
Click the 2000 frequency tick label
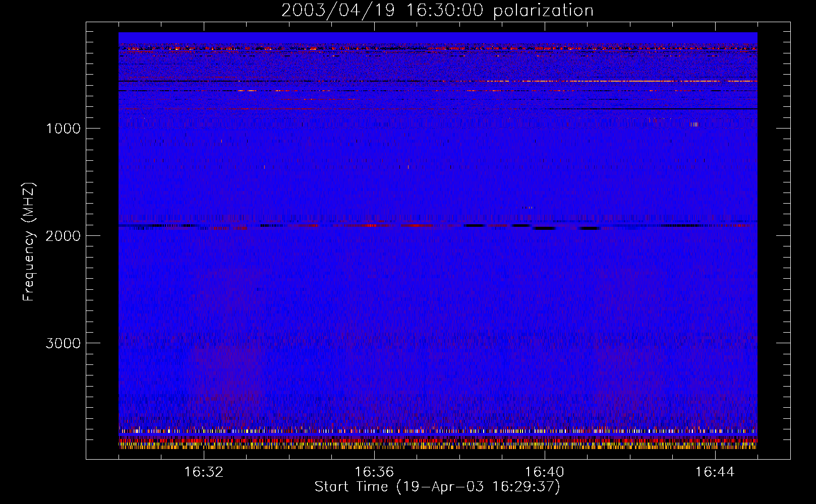pyautogui.click(x=63, y=236)
